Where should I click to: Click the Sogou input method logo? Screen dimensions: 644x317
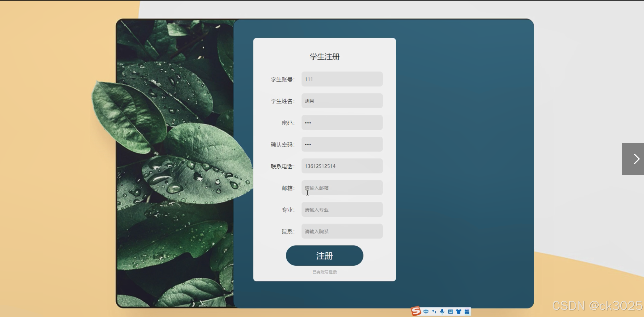pyautogui.click(x=416, y=311)
